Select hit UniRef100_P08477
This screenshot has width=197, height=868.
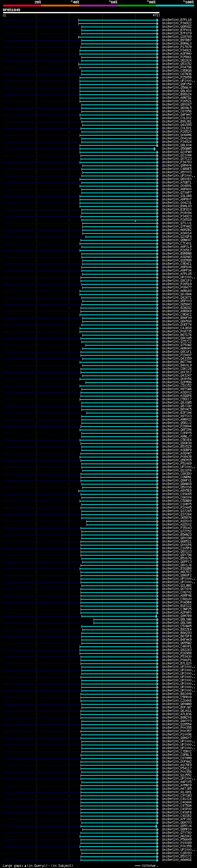(x=176, y=287)
